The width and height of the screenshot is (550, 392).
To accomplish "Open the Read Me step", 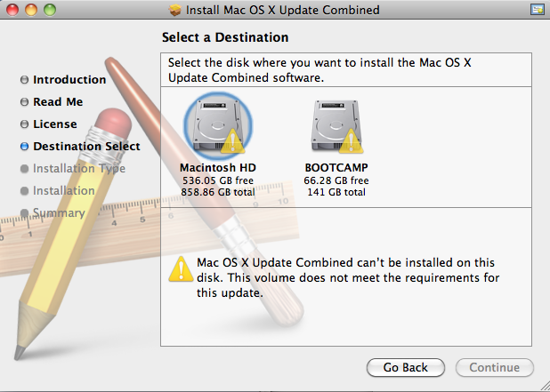I will tap(58, 102).
